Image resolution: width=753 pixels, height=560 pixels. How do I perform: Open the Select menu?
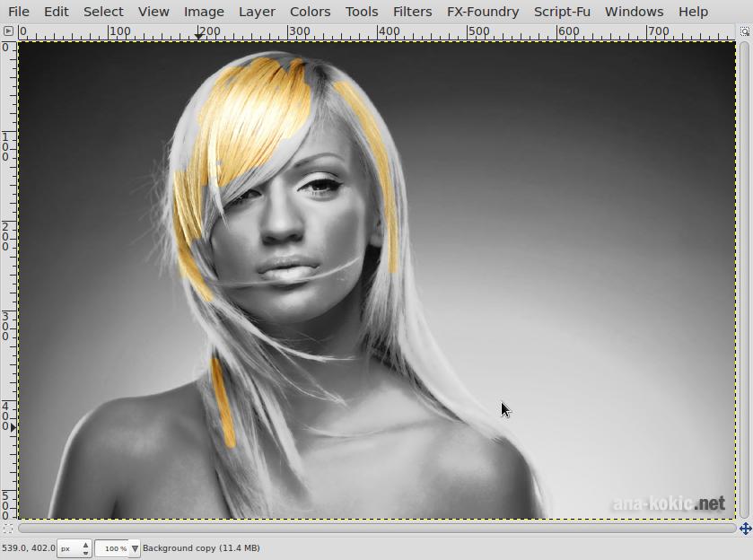point(103,12)
